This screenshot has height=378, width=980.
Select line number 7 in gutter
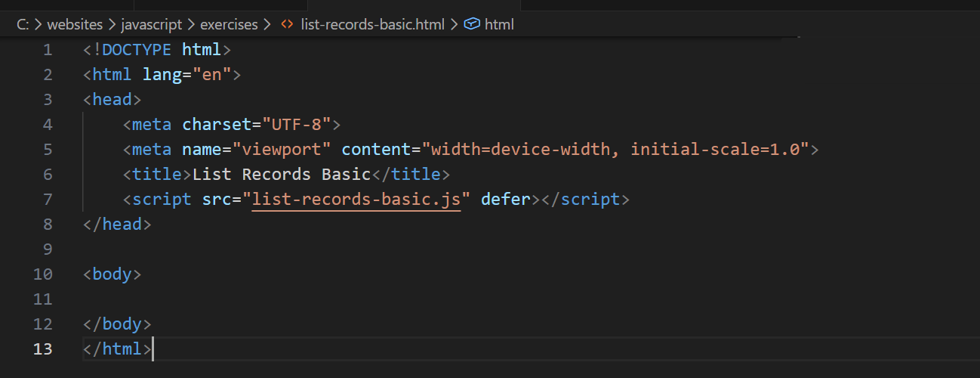[48, 200]
